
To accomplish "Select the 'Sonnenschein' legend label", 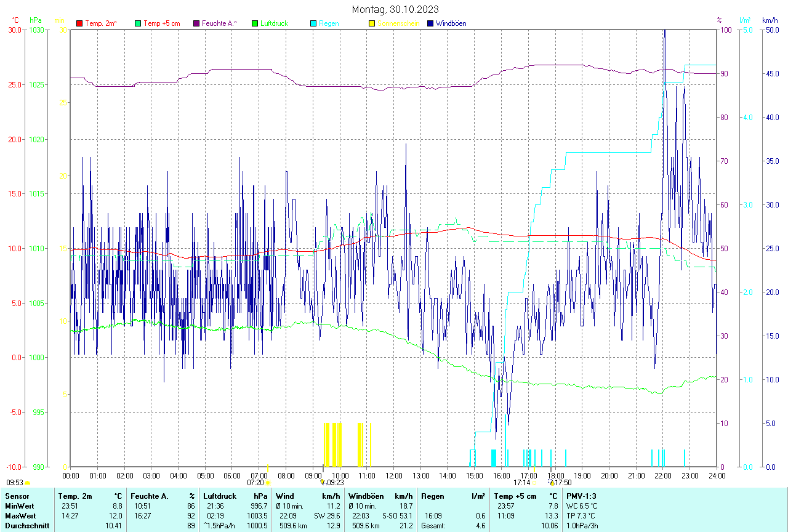I will pos(398,23).
